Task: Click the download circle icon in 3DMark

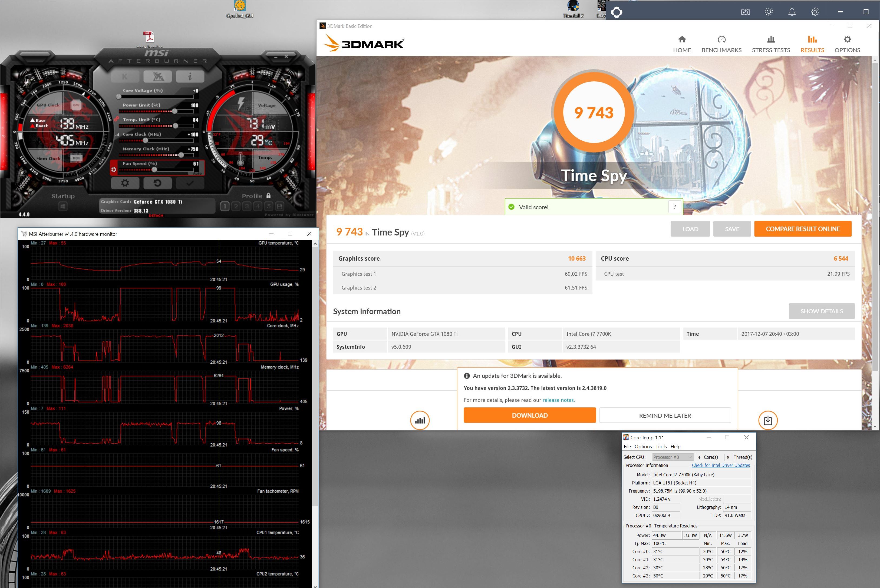Action: (768, 420)
